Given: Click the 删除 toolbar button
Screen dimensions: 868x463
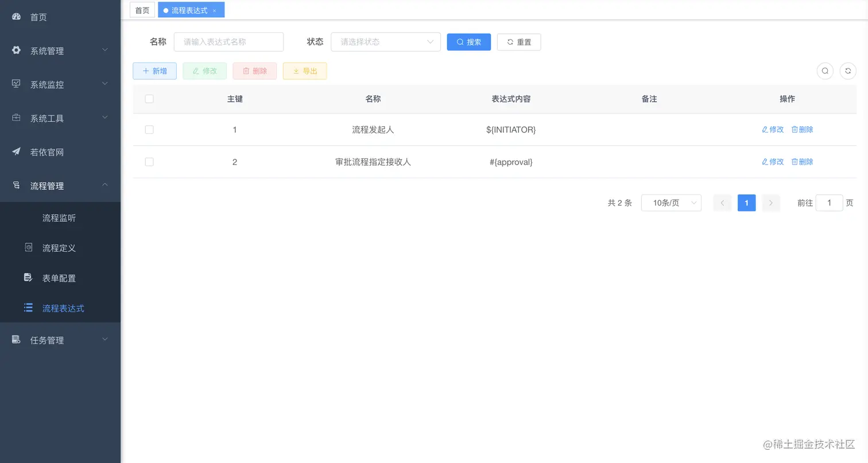Looking at the screenshot, I should [x=255, y=71].
